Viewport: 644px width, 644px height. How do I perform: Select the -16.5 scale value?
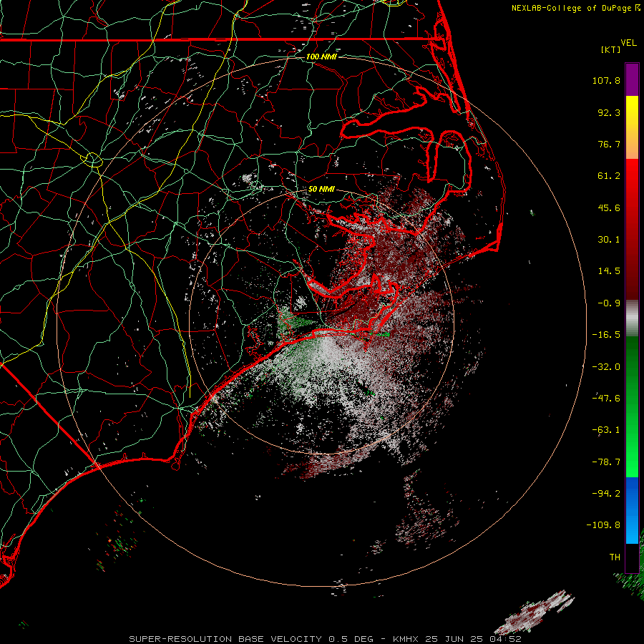click(x=606, y=335)
